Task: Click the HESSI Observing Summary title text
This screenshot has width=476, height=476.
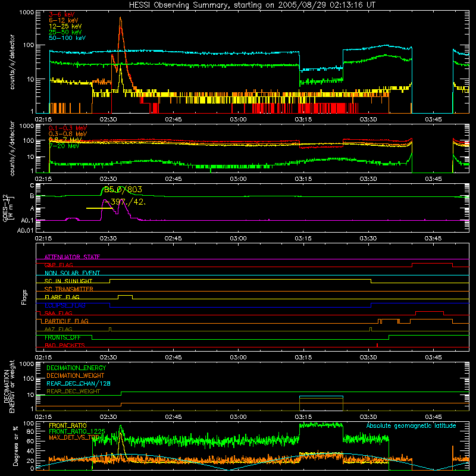Action: pyautogui.click(x=252, y=5)
